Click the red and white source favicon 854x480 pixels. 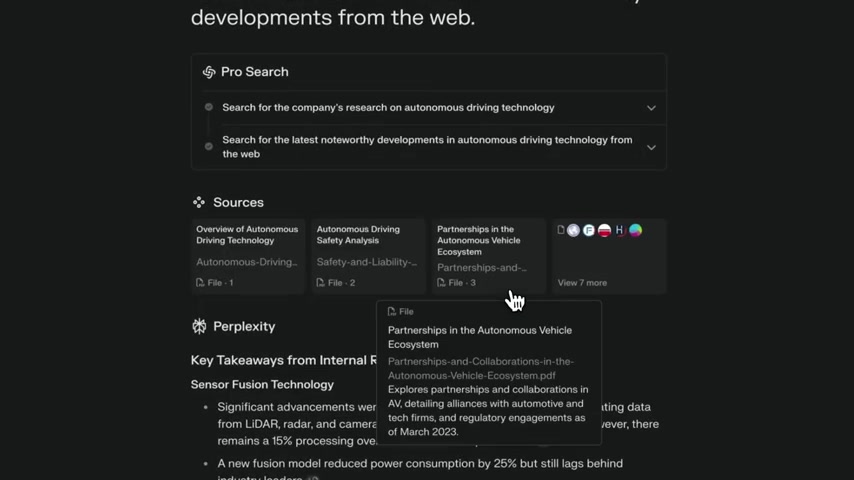(x=604, y=230)
